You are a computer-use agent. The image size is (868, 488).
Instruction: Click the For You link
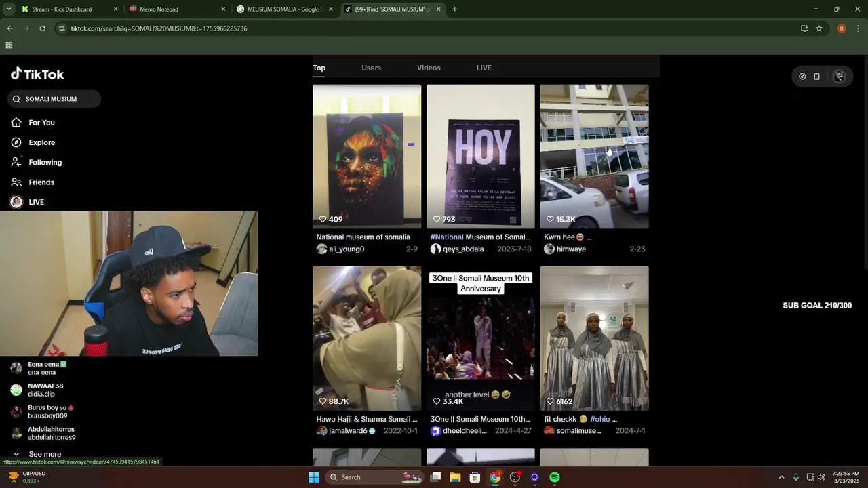[41, 123]
